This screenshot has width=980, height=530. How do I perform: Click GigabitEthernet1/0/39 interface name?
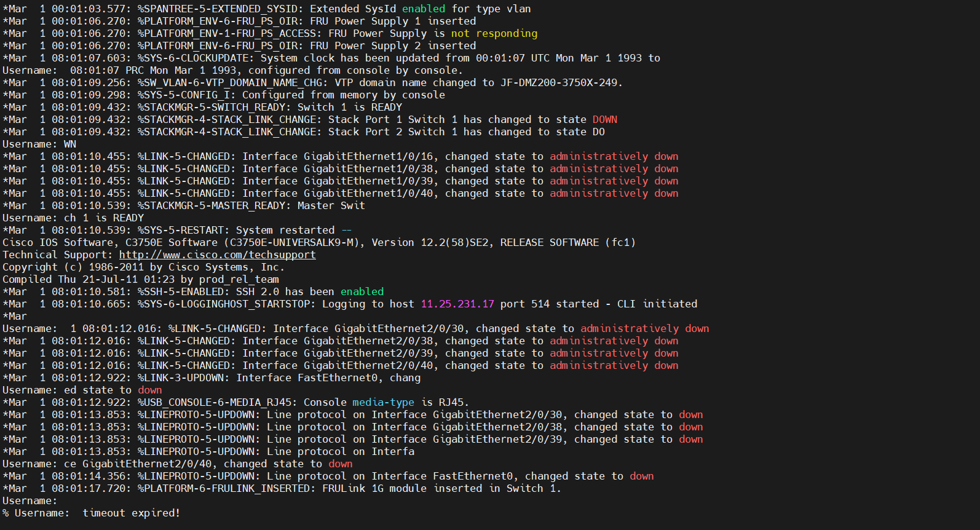pyautogui.click(x=368, y=181)
